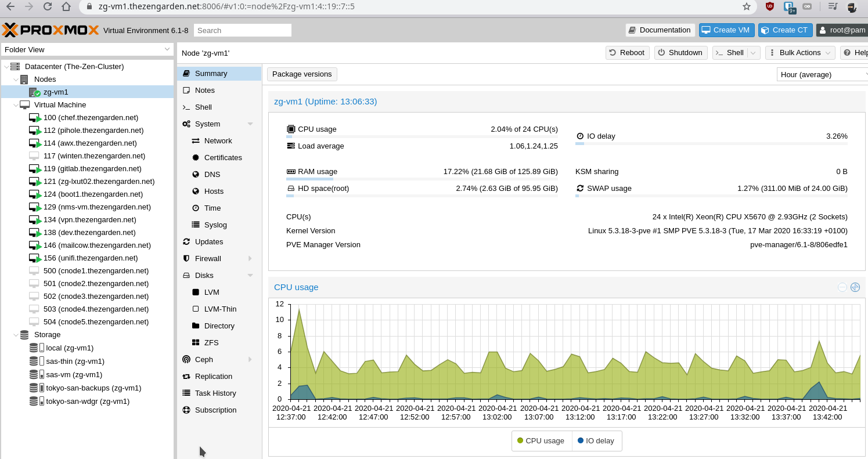Click the Create VM button
This screenshot has width=868, height=459.
(x=726, y=30)
